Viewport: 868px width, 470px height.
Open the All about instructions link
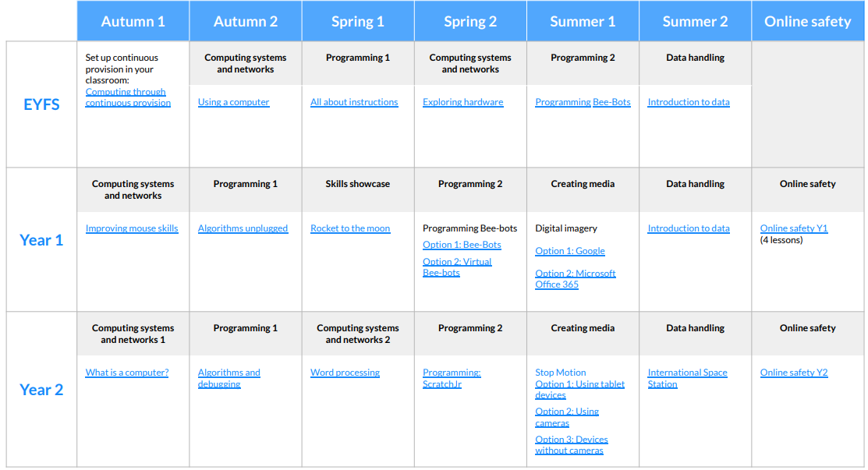[354, 102]
